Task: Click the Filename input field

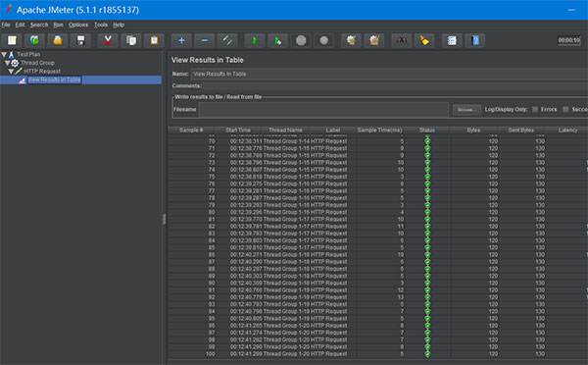Action: pyautogui.click(x=323, y=110)
